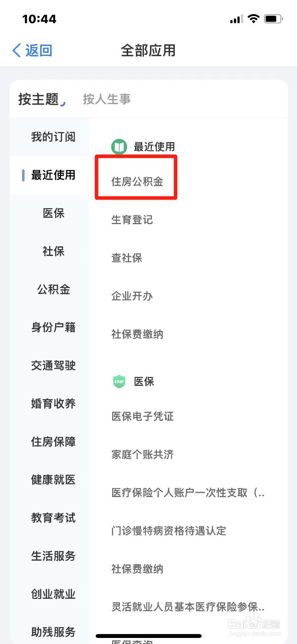
Task: Check the battery icon in status bar
Action: click(x=273, y=19)
